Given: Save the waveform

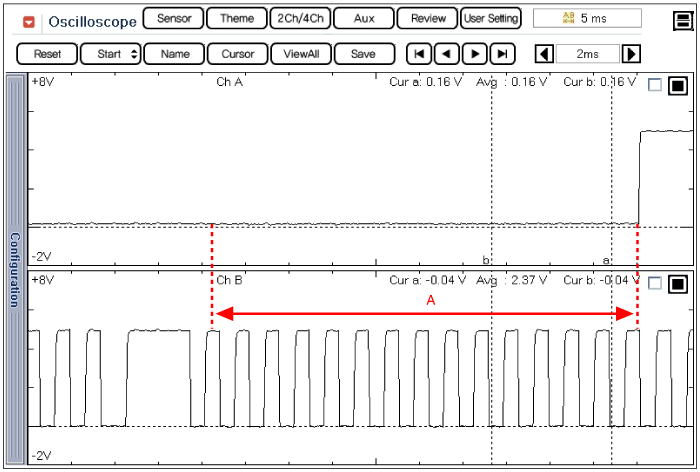Looking at the screenshot, I should point(365,54).
